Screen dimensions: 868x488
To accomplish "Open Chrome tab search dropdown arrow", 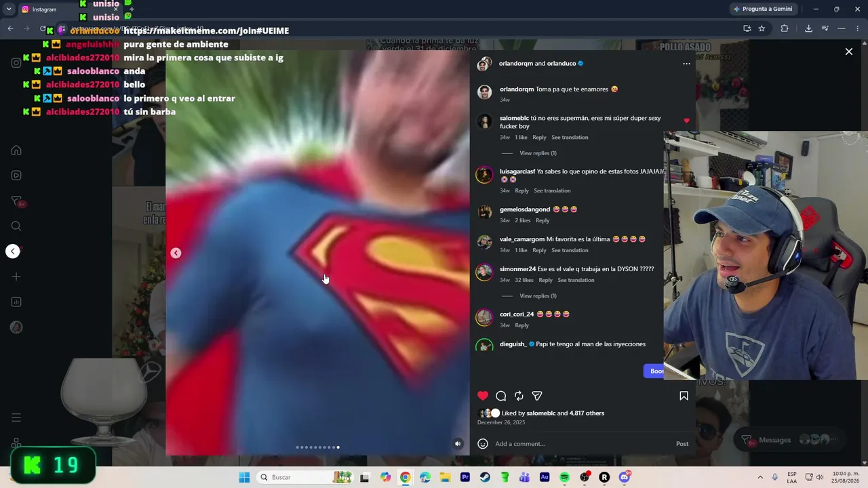I will 9,9.
